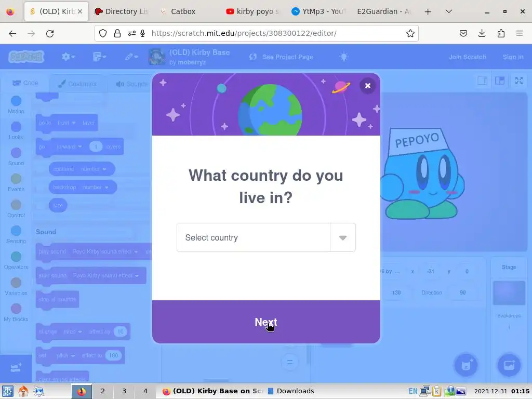Open the Downloads window from taskbar
This screenshot has height=399, width=532.
[x=291, y=391]
